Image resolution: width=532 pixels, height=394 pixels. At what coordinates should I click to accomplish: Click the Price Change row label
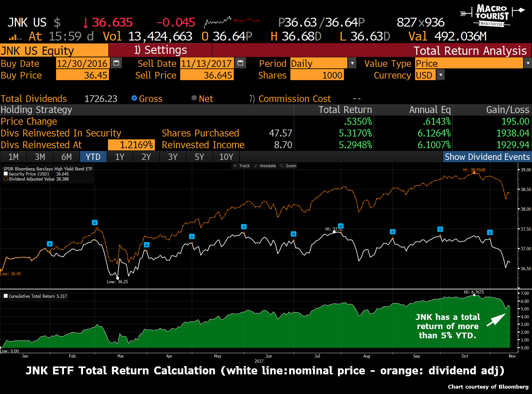coord(29,121)
